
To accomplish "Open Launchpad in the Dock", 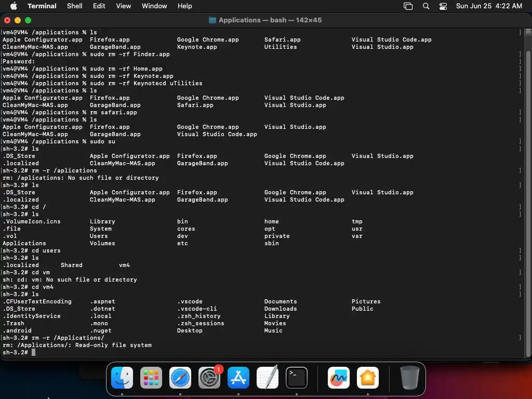I will click(x=151, y=378).
